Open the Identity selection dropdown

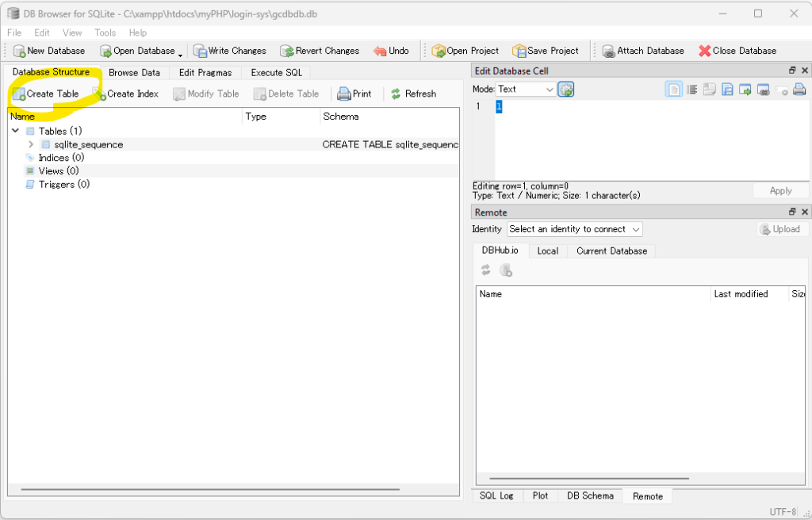574,229
